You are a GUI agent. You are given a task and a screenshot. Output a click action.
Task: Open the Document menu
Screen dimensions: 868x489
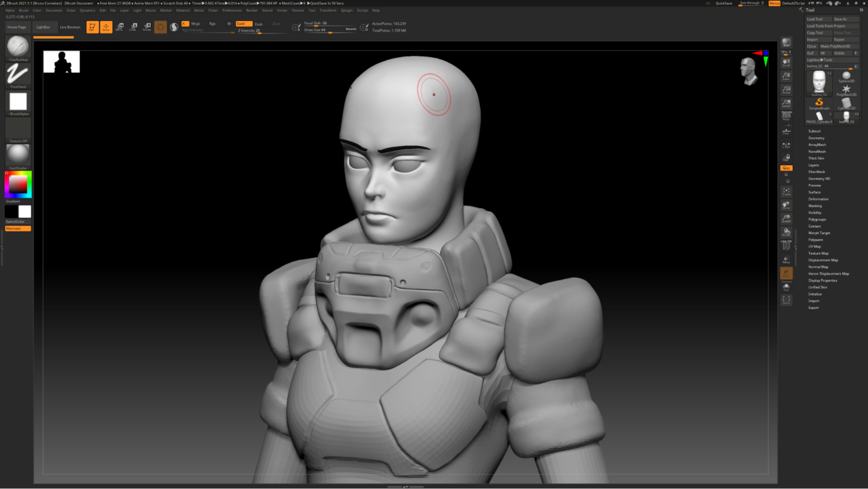click(x=54, y=10)
